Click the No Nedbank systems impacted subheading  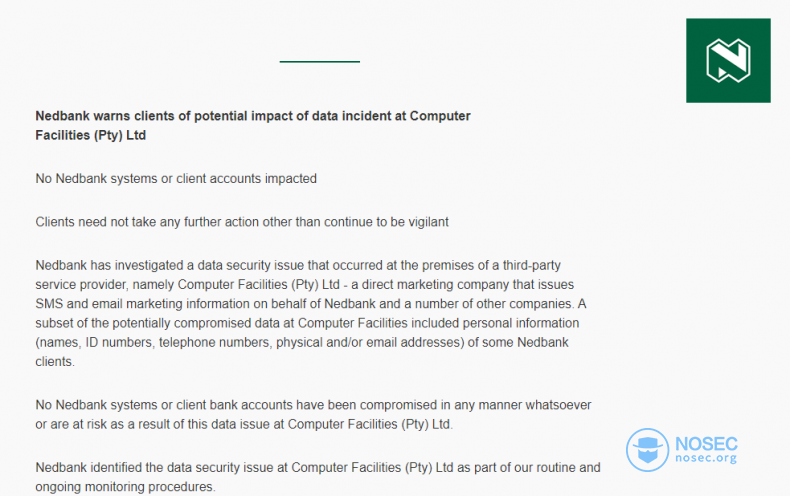(x=176, y=178)
